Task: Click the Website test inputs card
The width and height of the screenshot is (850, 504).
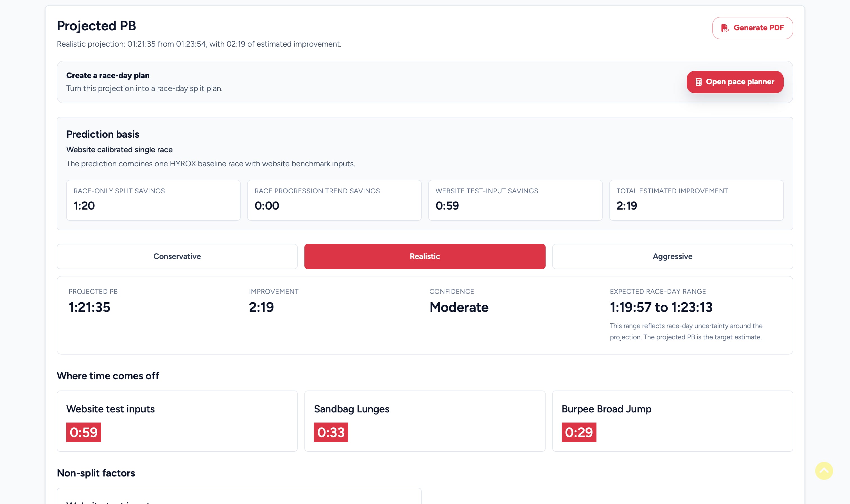Action: (x=177, y=421)
